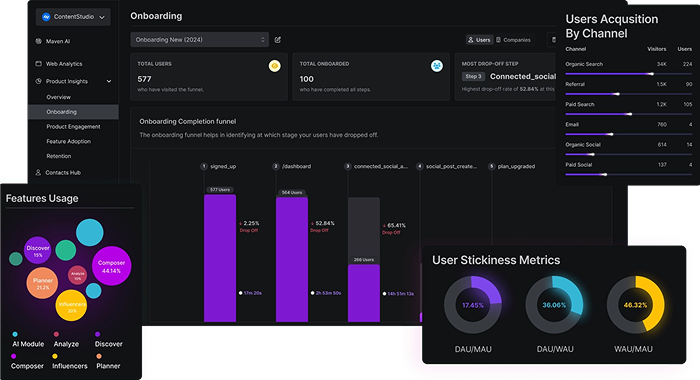Switch to the Companies view toggle
This screenshot has height=380, width=700.
pyautogui.click(x=513, y=40)
